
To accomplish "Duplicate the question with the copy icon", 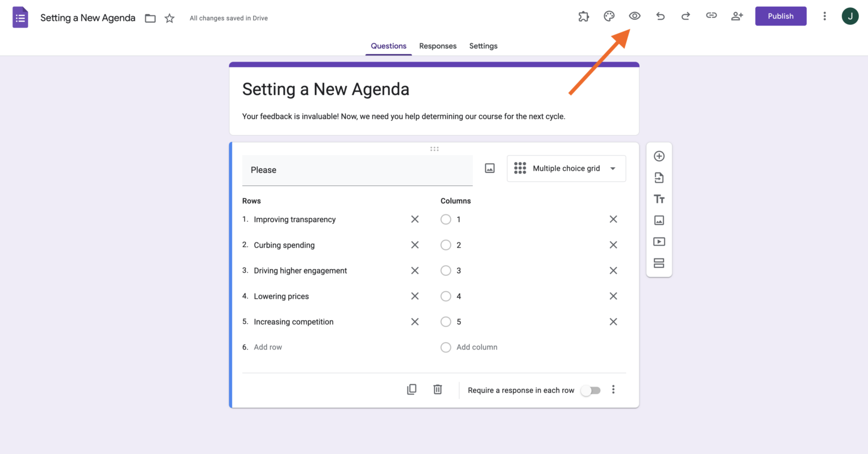I will tap(411, 389).
